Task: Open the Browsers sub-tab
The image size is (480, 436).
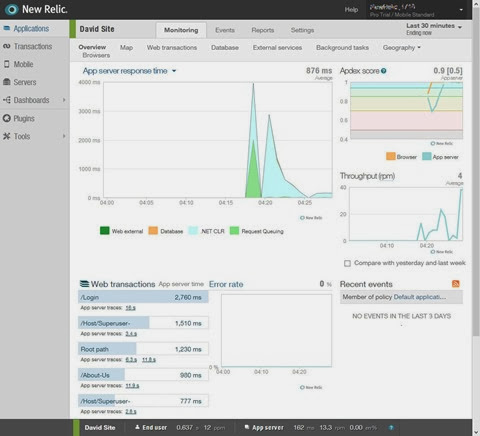Action: tap(96, 55)
